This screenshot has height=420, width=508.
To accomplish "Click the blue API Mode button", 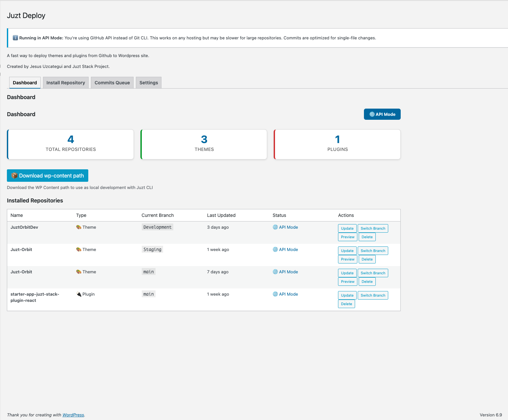I will coord(382,114).
